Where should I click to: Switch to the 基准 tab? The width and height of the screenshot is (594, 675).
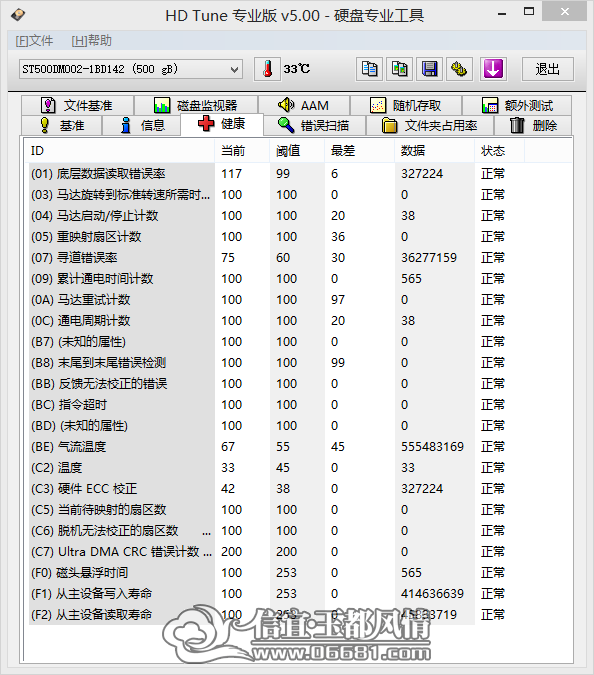62,126
